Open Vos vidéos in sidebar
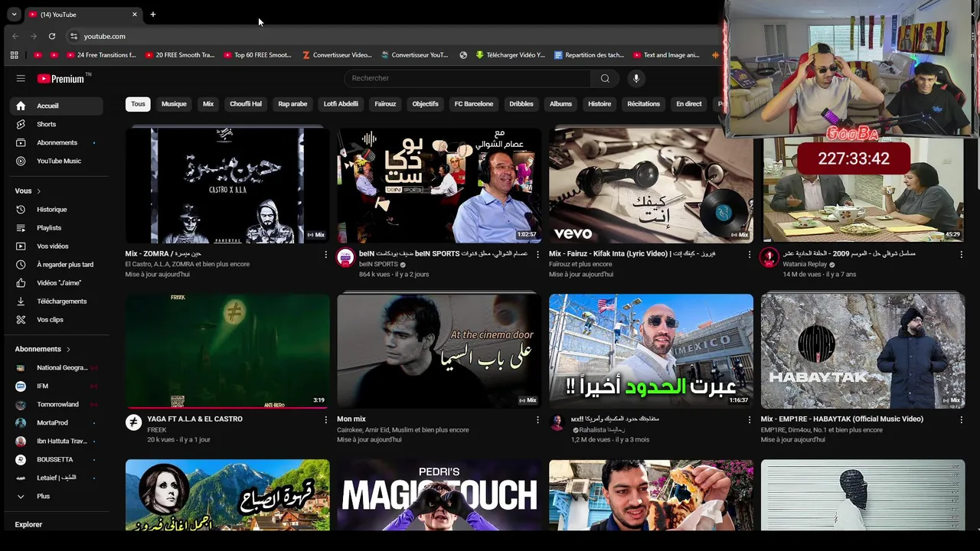This screenshot has width=980, height=551. [56, 246]
